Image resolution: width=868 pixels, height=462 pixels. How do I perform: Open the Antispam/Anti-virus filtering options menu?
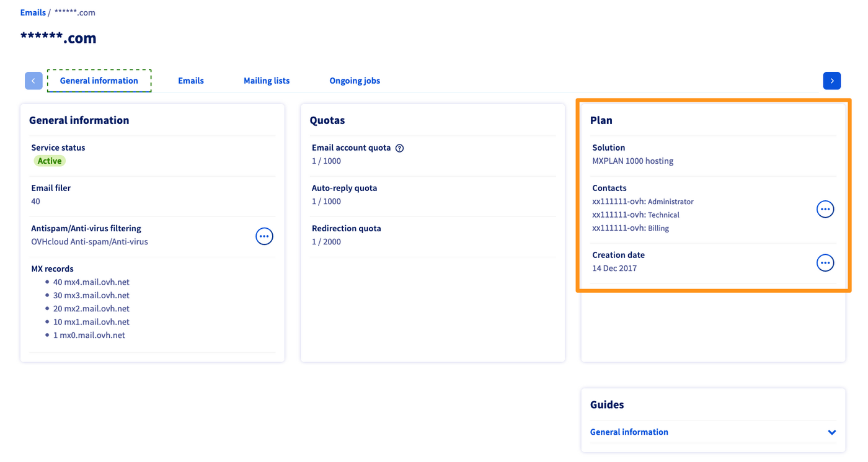[x=264, y=236]
